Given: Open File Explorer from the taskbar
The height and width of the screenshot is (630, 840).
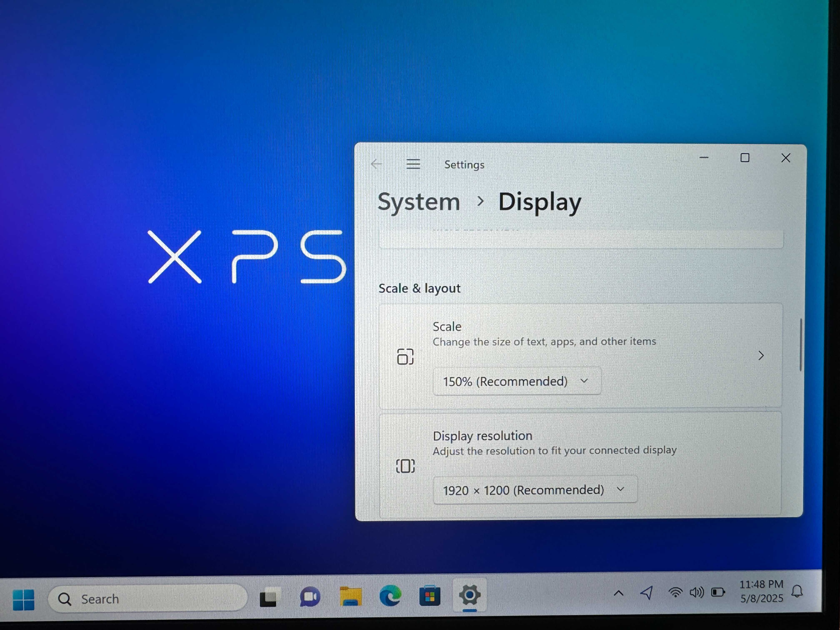Looking at the screenshot, I should [x=350, y=596].
